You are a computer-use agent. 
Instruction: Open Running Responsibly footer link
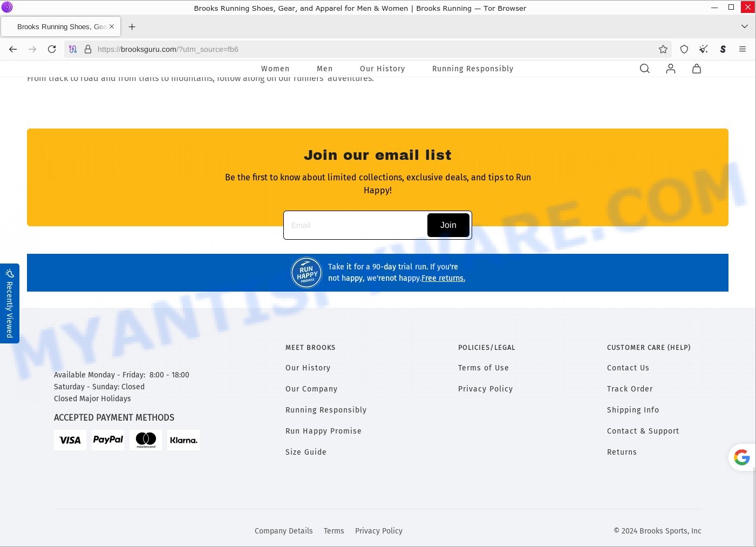click(x=326, y=410)
